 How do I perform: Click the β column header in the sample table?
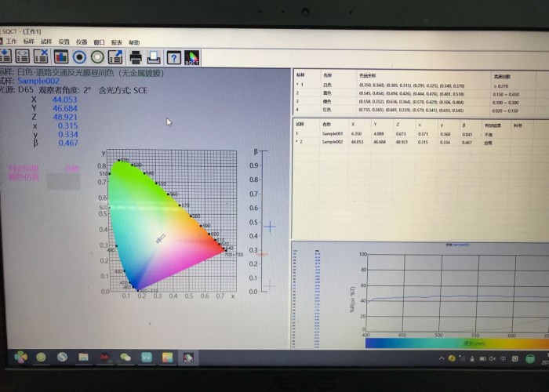point(464,125)
